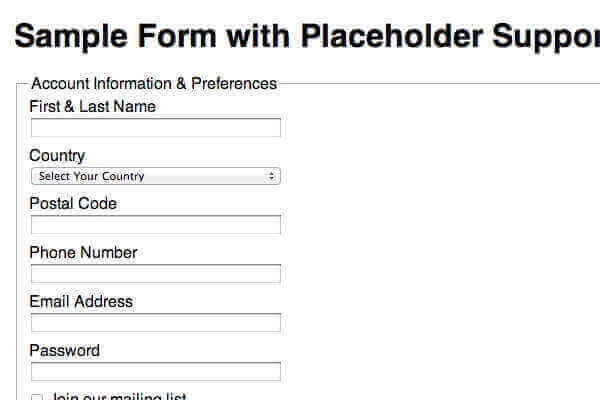Click the Country dropdown arrow indicator
Screen dimensions: 600x400
[272, 176]
